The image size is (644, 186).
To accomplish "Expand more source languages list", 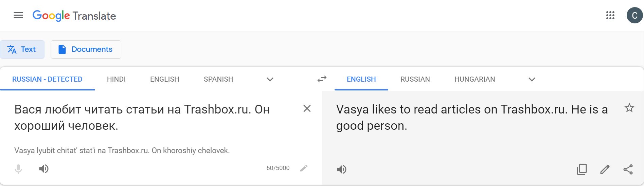I will [270, 79].
